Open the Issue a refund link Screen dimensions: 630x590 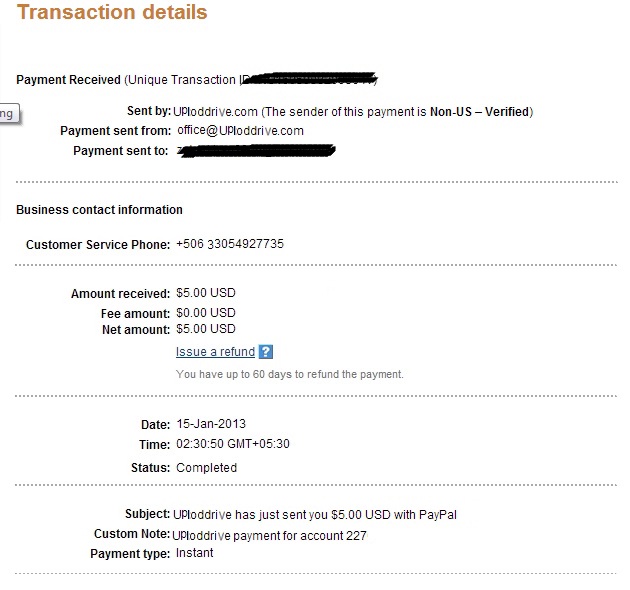pyautogui.click(x=215, y=352)
